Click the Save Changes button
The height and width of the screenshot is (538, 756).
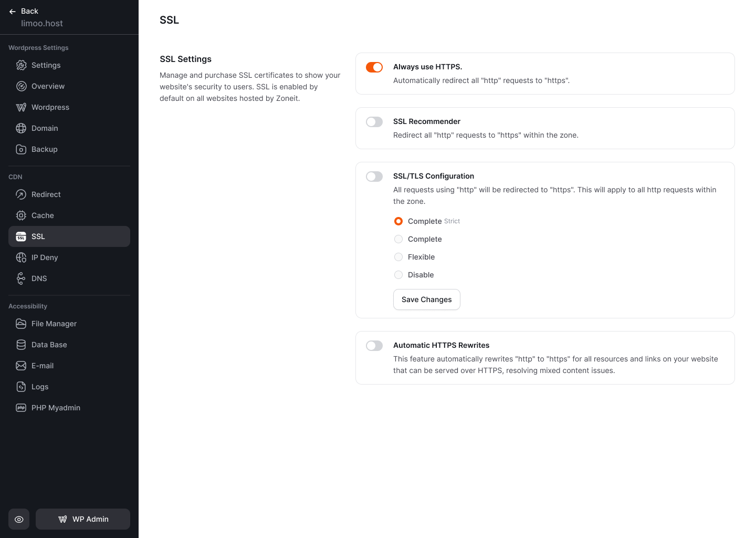pyautogui.click(x=427, y=299)
